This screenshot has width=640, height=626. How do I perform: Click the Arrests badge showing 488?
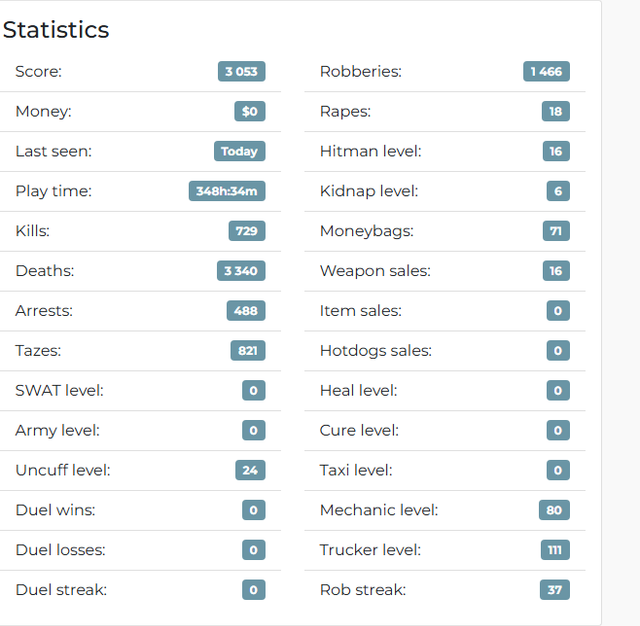pos(246,311)
